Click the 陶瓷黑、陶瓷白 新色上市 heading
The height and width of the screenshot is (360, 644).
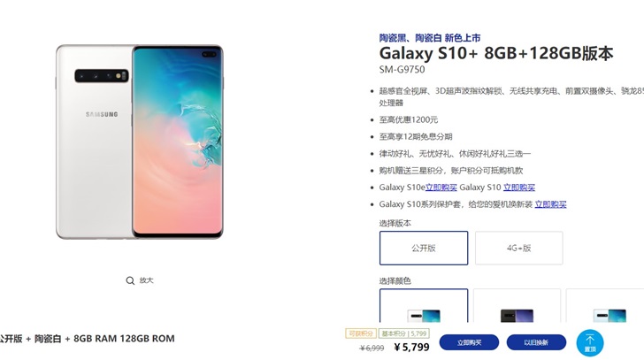coord(430,38)
